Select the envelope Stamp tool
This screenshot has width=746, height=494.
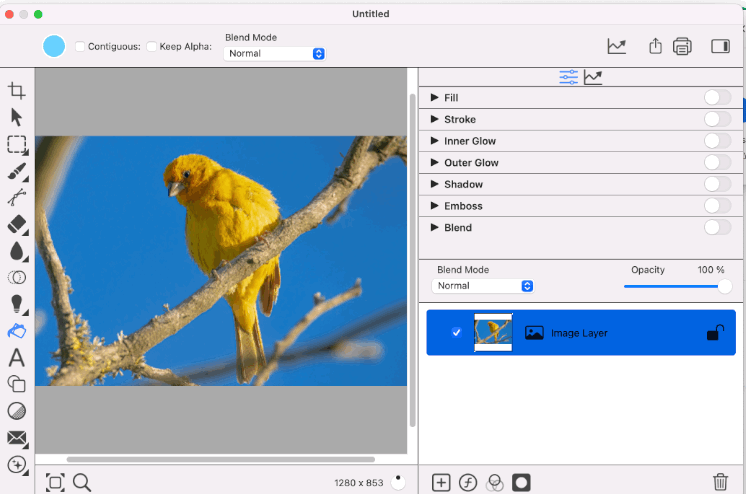[x=17, y=438]
